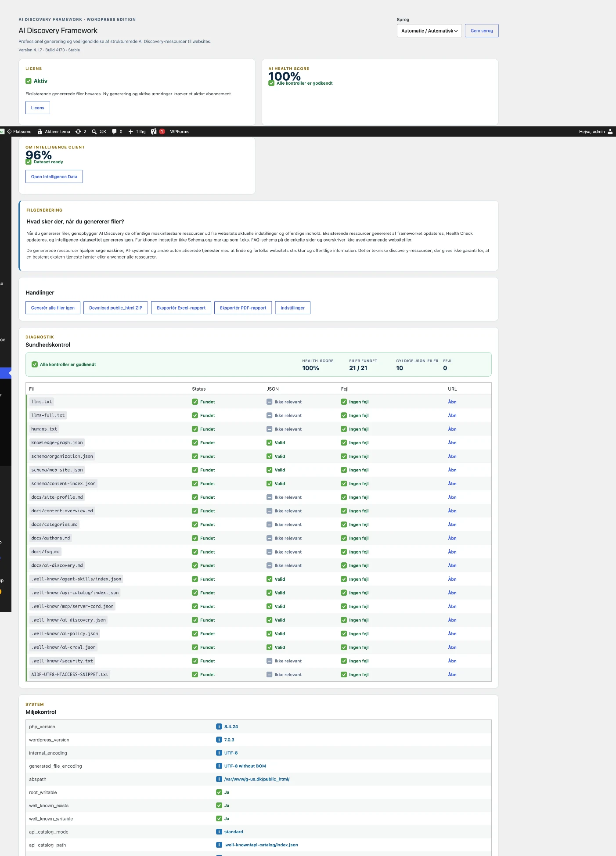Open the Åbn link for llms.txt
The image size is (616, 856).
[452, 402]
